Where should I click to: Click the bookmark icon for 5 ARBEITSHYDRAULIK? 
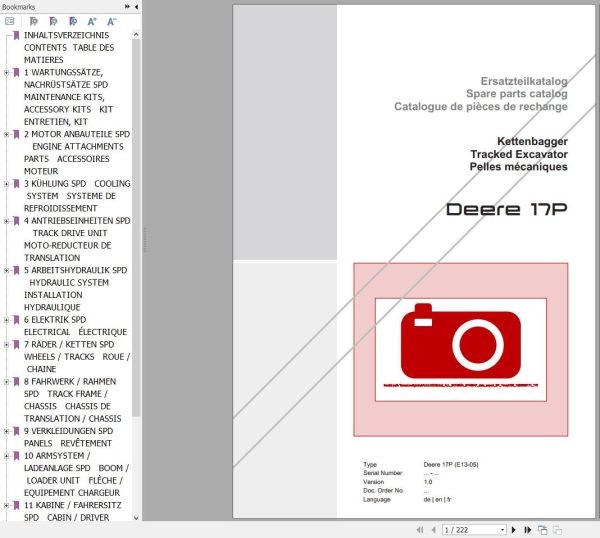pyautogui.click(x=16, y=270)
